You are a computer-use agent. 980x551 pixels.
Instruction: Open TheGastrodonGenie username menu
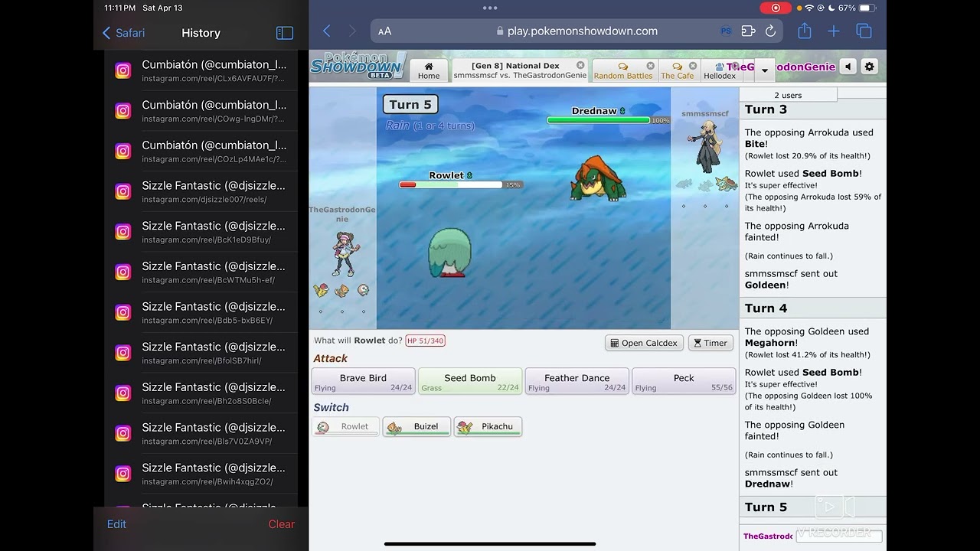pos(781,67)
